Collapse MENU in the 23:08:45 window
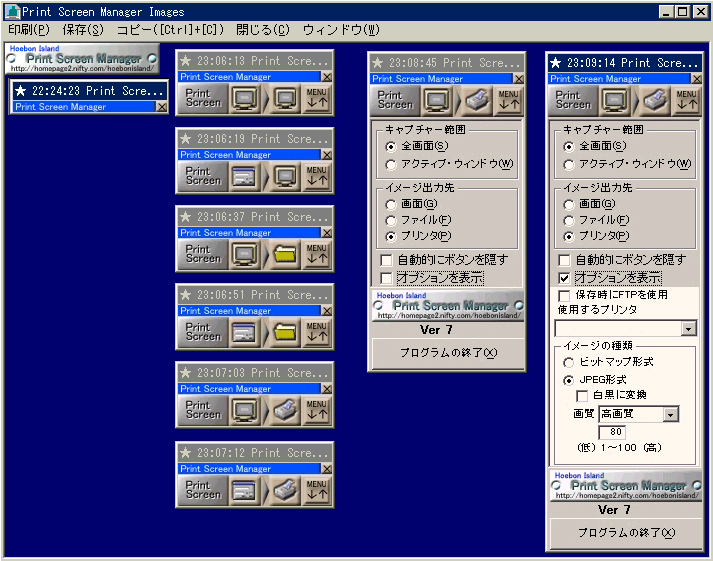 pyautogui.click(x=508, y=100)
